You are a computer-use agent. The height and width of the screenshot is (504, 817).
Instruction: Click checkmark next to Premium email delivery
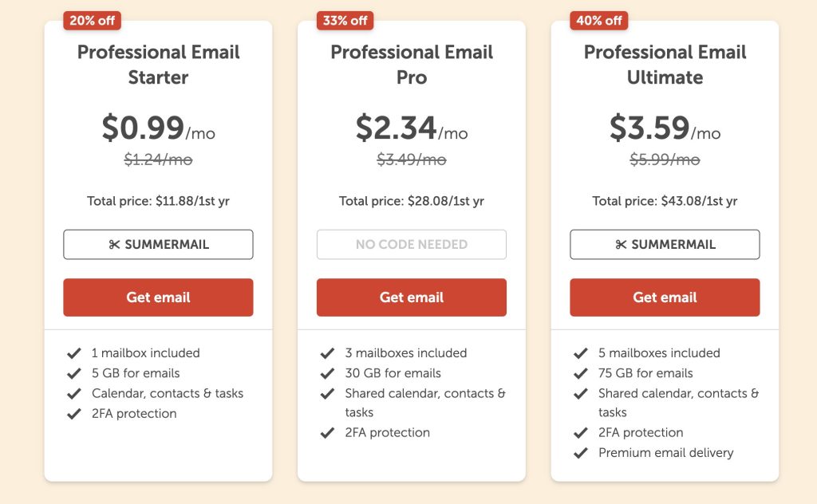(x=581, y=453)
